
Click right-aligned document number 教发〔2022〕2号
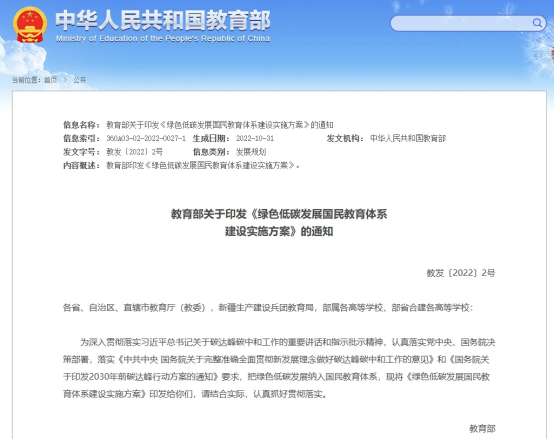tap(461, 273)
